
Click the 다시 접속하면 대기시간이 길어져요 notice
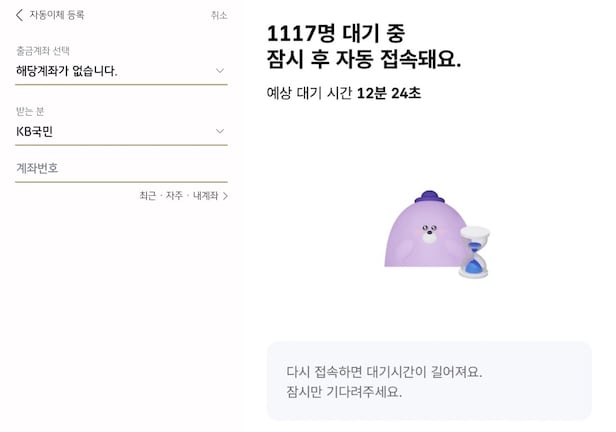[384, 371]
